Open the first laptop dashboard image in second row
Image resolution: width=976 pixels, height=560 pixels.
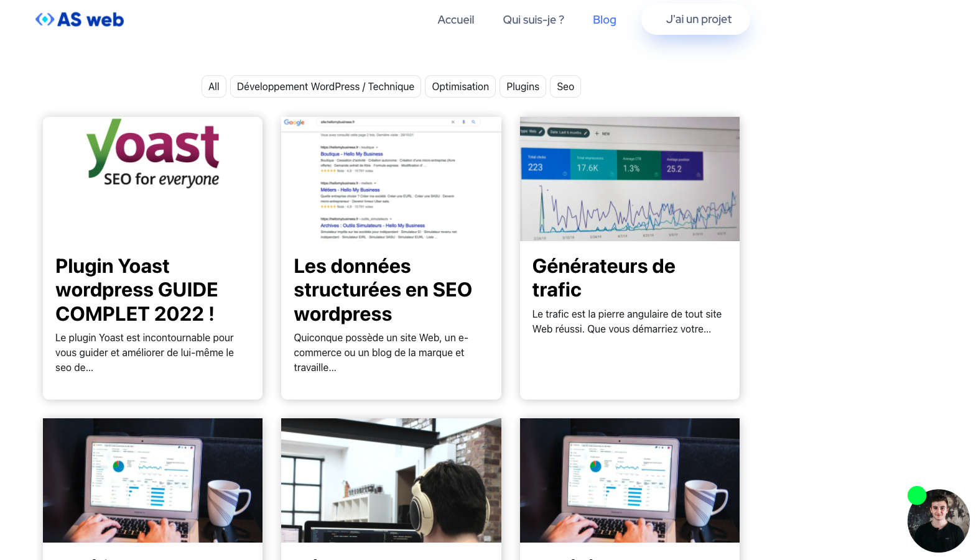(x=152, y=480)
